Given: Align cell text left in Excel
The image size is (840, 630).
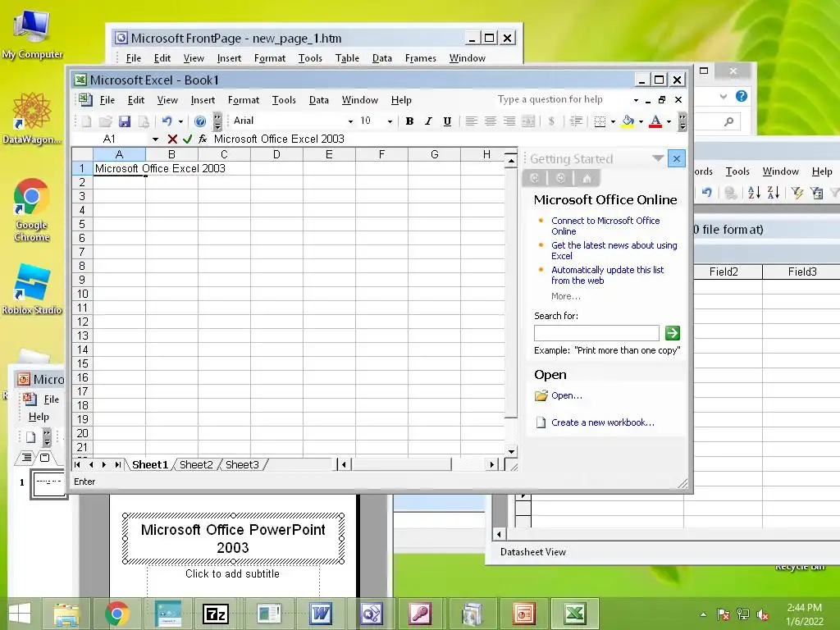Looking at the screenshot, I should (x=472, y=121).
